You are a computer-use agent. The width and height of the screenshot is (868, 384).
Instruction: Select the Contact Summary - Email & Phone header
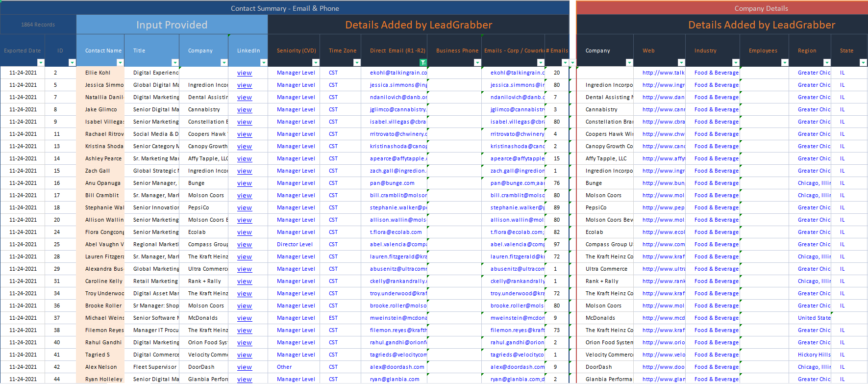285,8
